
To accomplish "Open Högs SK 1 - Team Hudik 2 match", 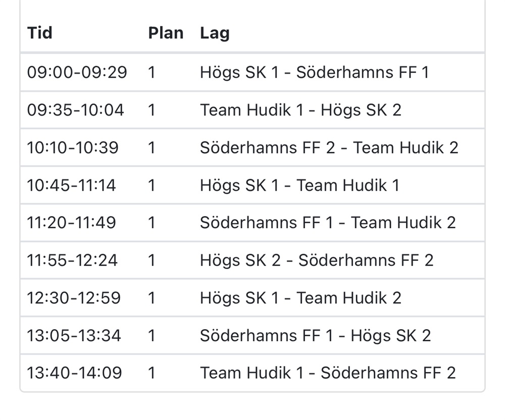I will tap(300, 298).
